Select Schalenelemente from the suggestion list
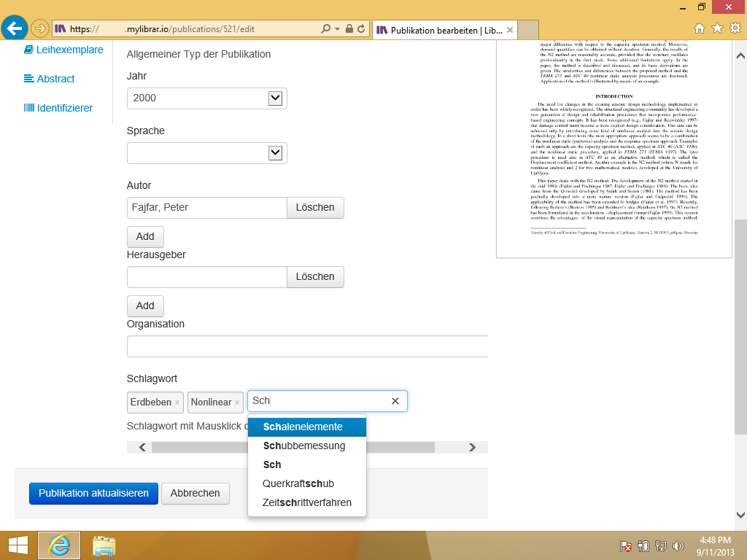The image size is (747, 560). [303, 427]
